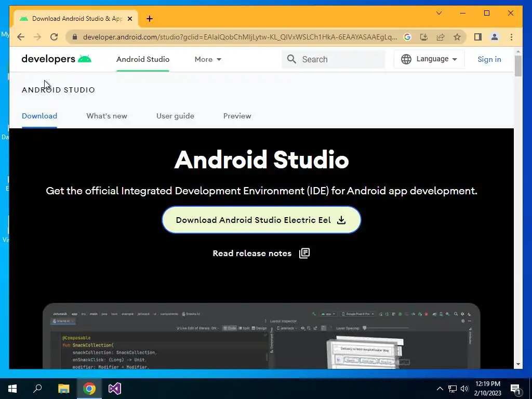This screenshot has width=532, height=399.
Task: Open a new tab with the plus button
Action: (150, 19)
